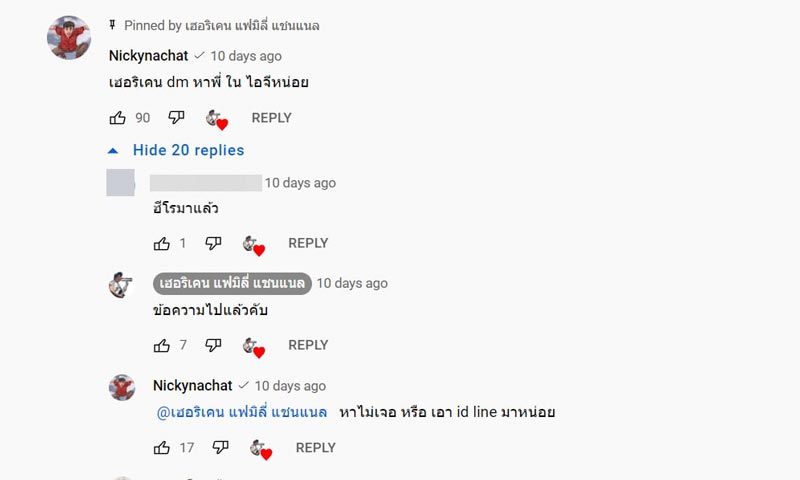
Task: Like the reply with 17 likes
Action: coord(162,448)
